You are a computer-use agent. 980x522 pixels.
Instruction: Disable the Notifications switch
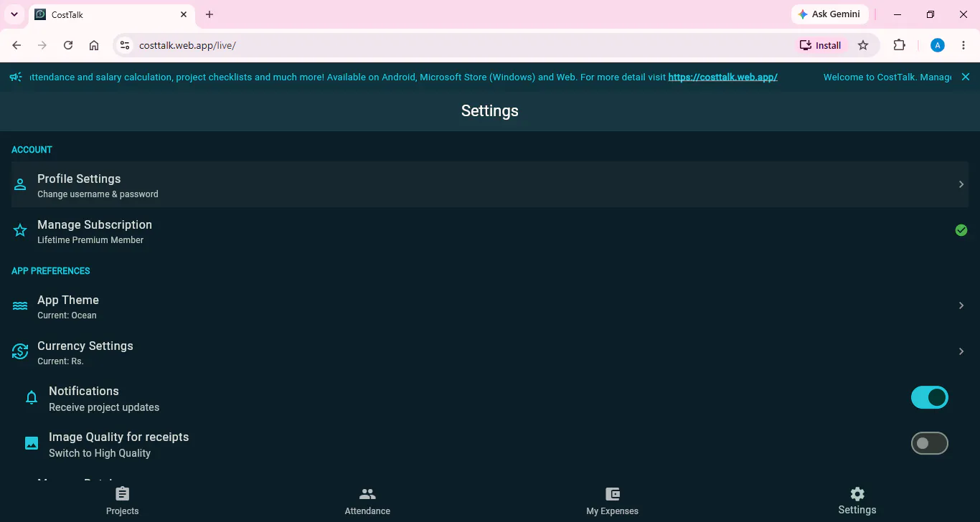[x=930, y=397]
